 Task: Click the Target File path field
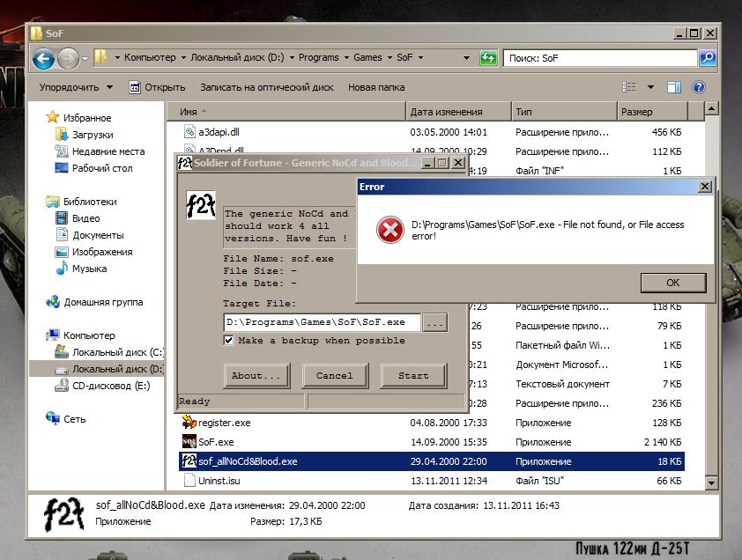322,322
